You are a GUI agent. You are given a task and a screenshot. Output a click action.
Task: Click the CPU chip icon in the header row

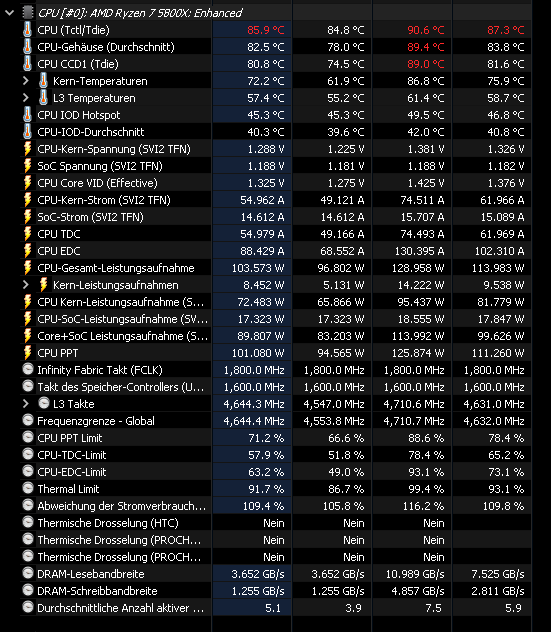coord(27,13)
